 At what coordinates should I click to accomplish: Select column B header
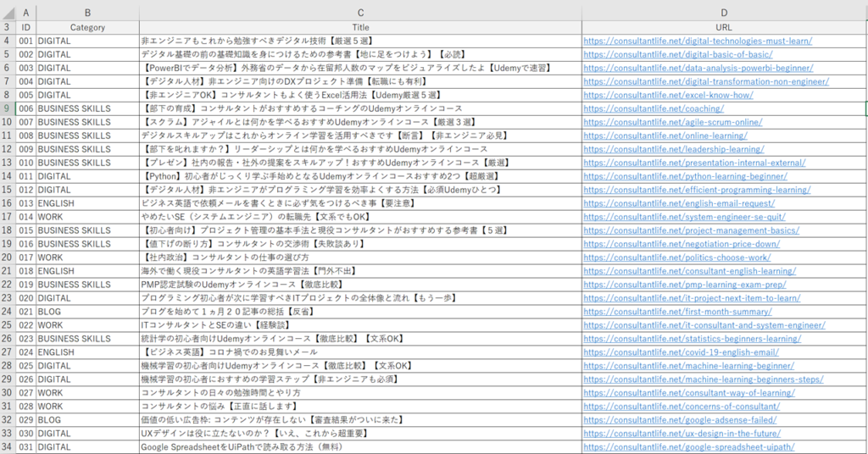point(87,13)
